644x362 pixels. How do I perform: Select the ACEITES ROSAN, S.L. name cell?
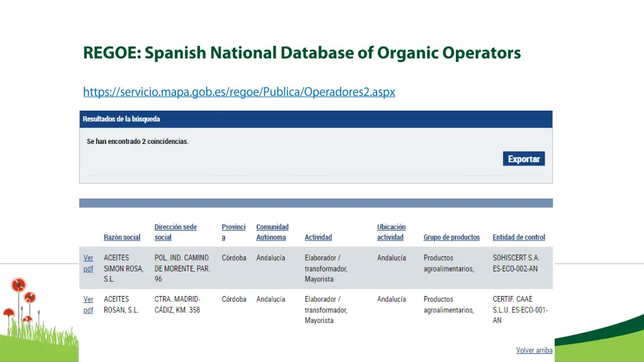click(x=121, y=304)
